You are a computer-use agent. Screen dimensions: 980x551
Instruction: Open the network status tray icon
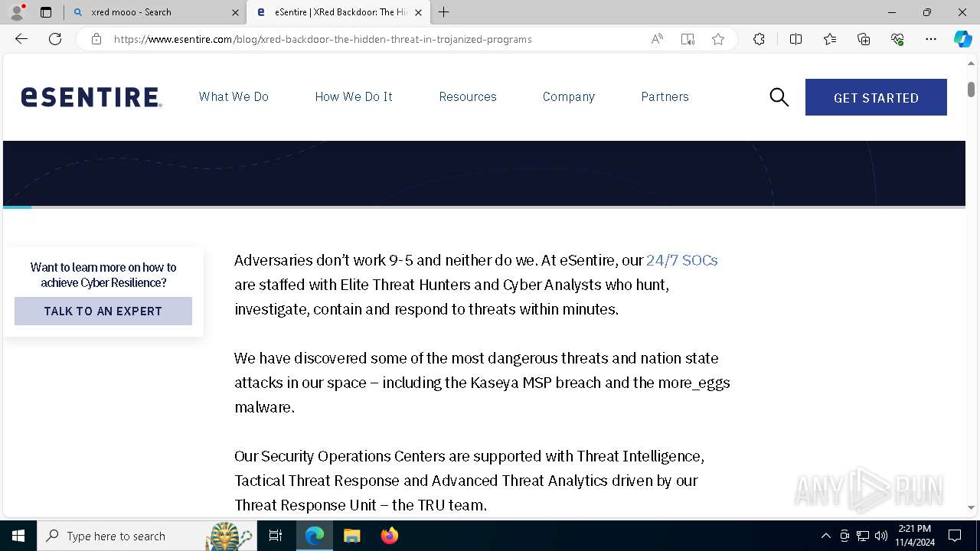pos(863,536)
